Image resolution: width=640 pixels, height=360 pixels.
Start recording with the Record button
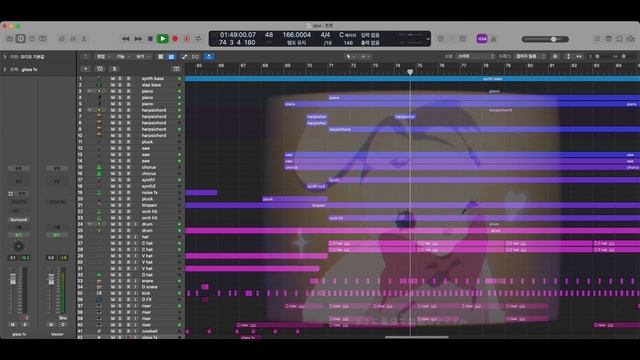175,39
